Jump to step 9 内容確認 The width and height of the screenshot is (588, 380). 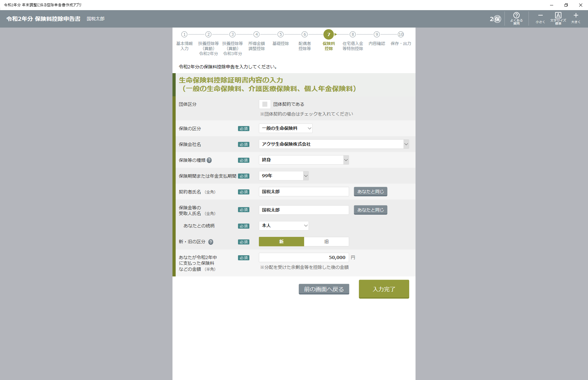[377, 35]
